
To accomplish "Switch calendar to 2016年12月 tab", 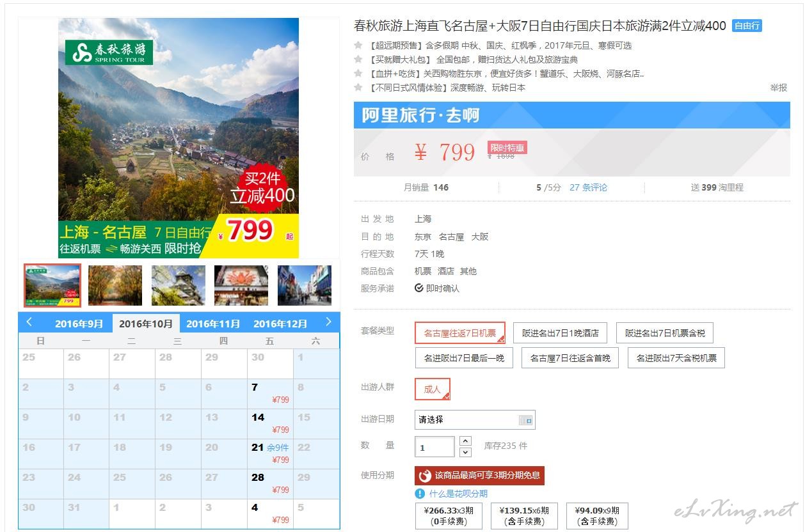I will (280, 324).
